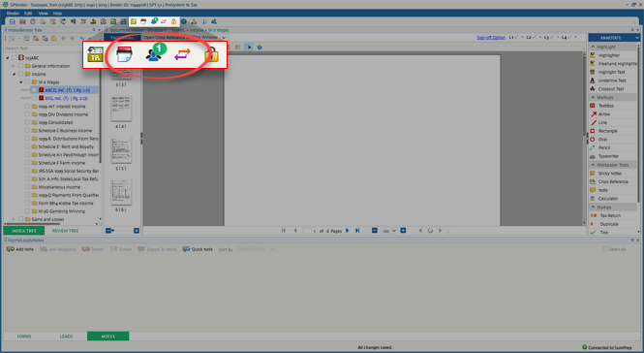Switch to the Leads tab
This screenshot has height=353, width=644.
pyautogui.click(x=66, y=337)
